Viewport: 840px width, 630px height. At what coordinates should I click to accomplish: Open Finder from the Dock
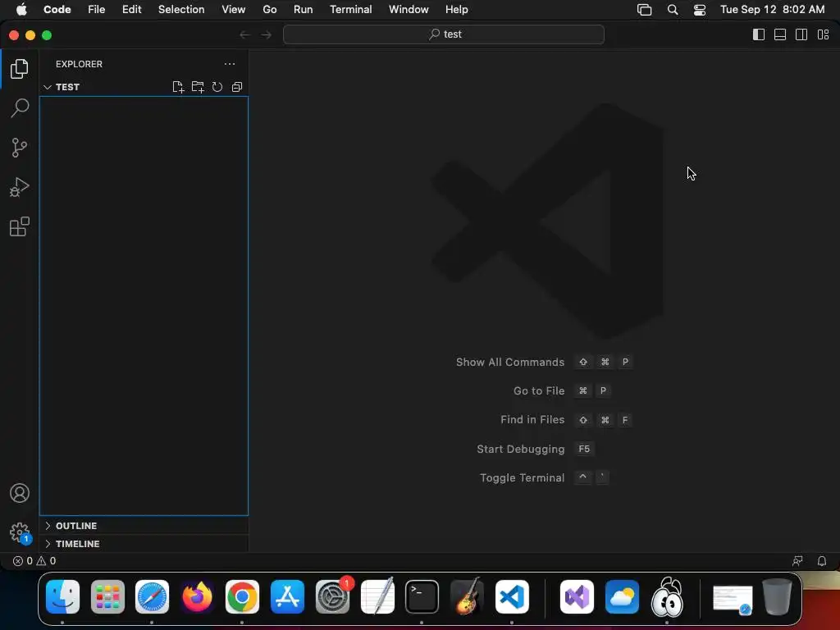pyautogui.click(x=62, y=597)
